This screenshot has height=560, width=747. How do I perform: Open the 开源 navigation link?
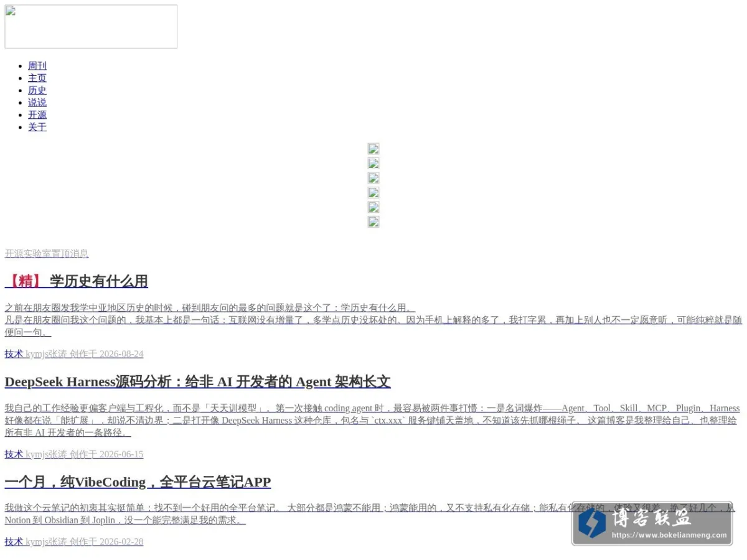(37, 115)
